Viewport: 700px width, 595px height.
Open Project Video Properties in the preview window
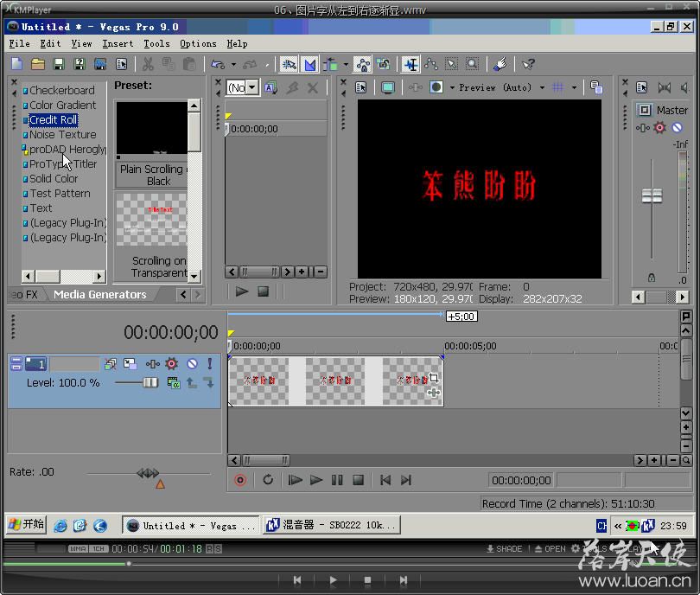360,87
